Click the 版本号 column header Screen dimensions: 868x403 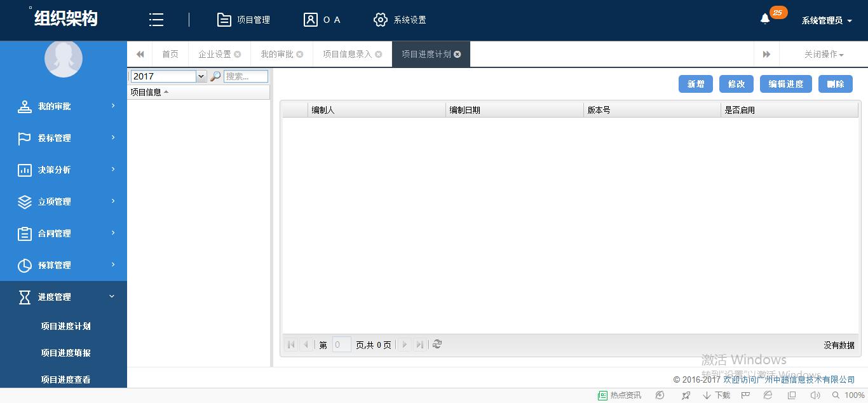pos(653,110)
